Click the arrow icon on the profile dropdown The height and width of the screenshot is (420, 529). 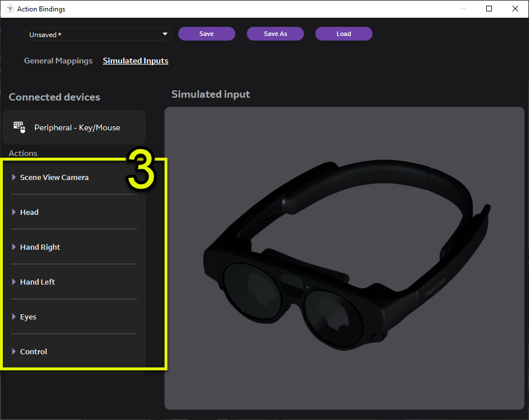(x=165, y=34)
